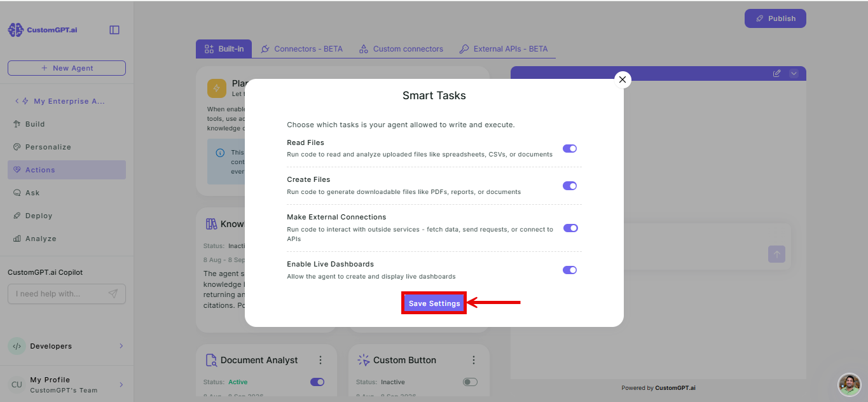Click the Build icon in sidebar
Viewport: 868px width, 402px height.
17,124
